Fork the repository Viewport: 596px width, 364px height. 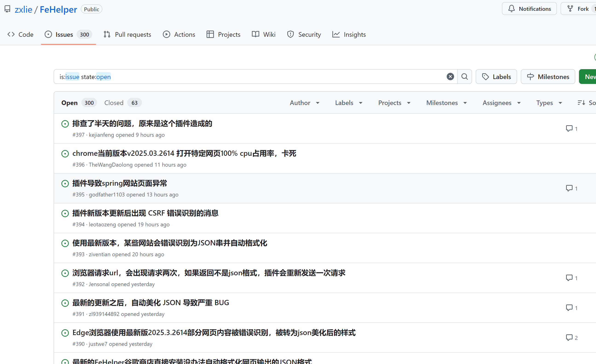coord(578,9)
